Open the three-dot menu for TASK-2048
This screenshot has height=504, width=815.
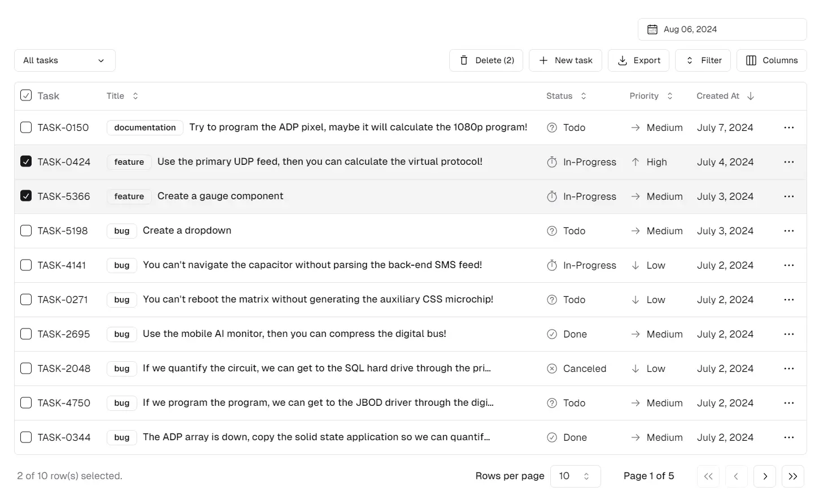tap(788, 369)
